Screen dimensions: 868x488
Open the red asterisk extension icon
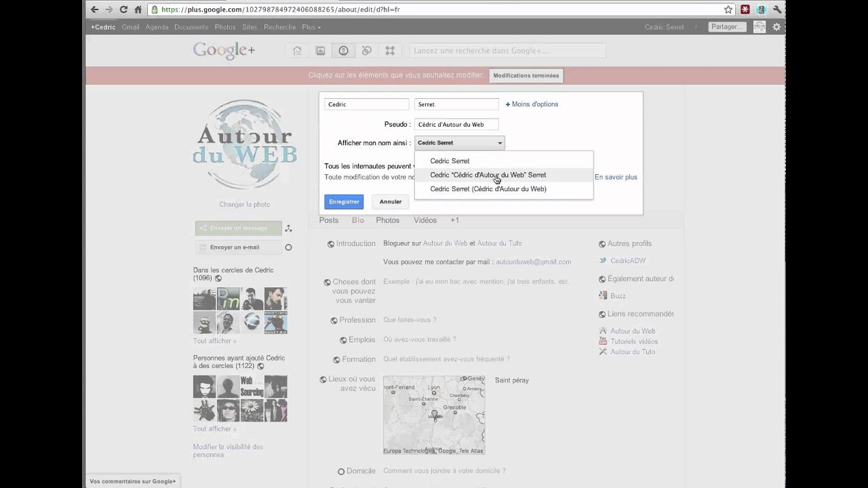pos(746,9)
